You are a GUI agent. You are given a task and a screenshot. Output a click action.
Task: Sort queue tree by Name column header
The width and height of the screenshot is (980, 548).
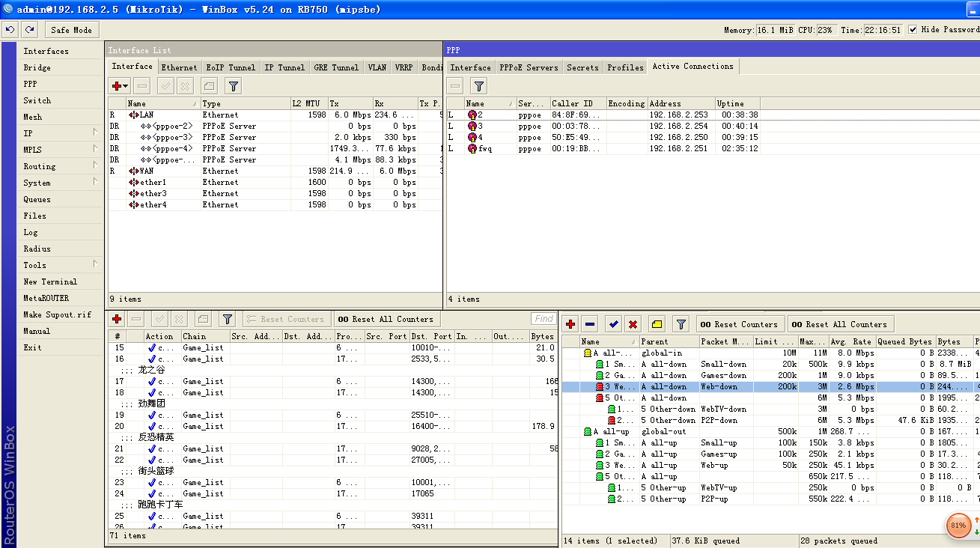tap(608, 341)
